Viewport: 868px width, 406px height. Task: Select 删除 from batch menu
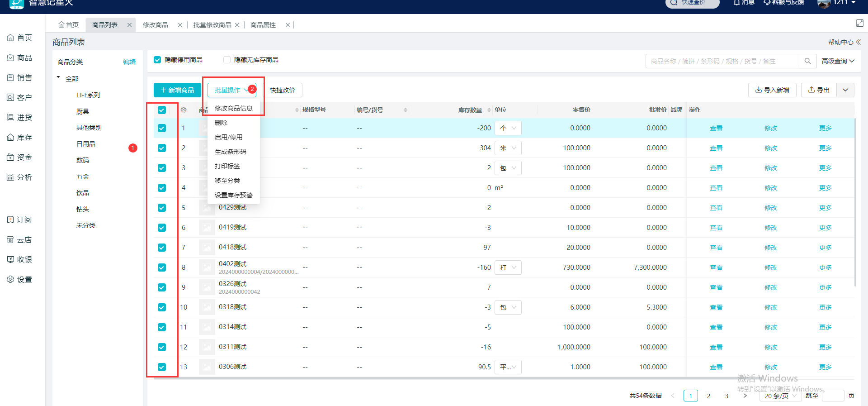coord(234,123)
